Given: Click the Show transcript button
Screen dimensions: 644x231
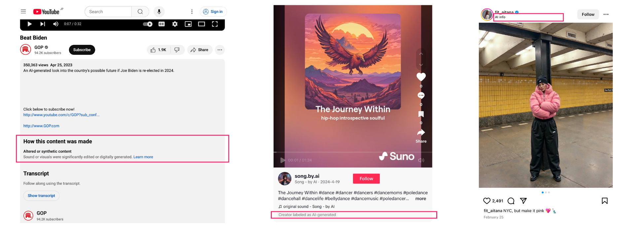Looking at the screenshot, I should click(x=41, y=196).
